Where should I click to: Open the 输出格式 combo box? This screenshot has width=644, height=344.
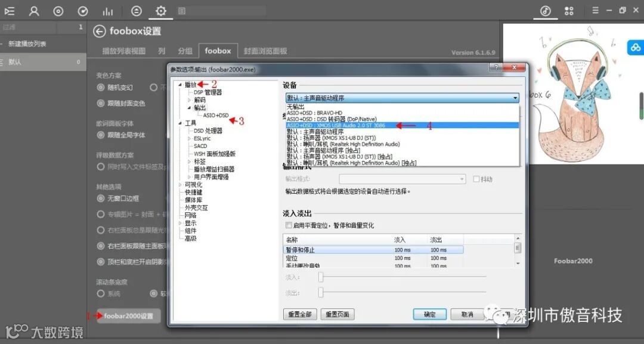(402, 179)
